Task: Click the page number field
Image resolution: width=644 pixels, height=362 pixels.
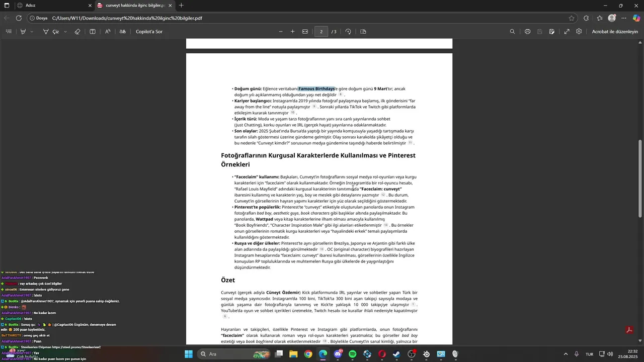Action: click(x=321, y=32)
